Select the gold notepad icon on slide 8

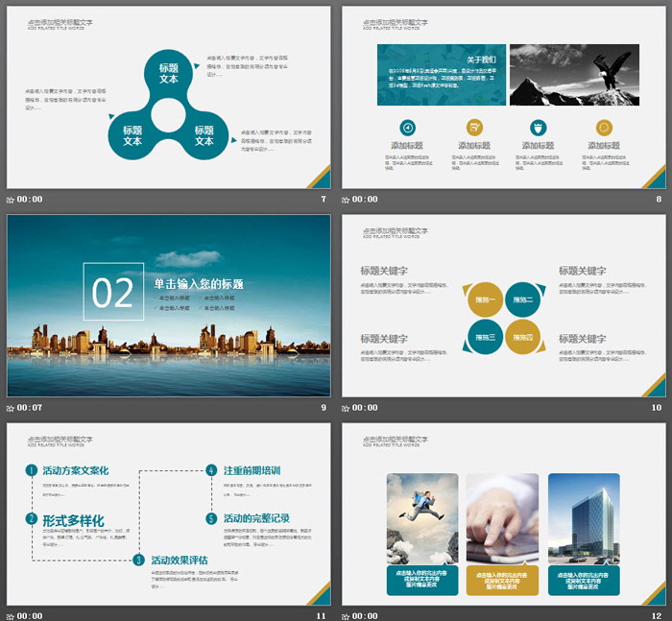coord(473,127)
